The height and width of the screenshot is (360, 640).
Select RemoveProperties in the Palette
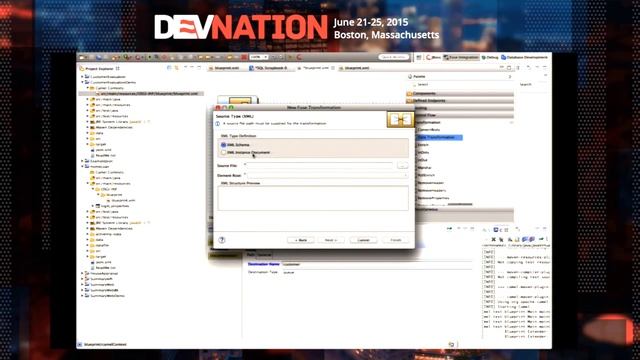(x=433, y=198)
